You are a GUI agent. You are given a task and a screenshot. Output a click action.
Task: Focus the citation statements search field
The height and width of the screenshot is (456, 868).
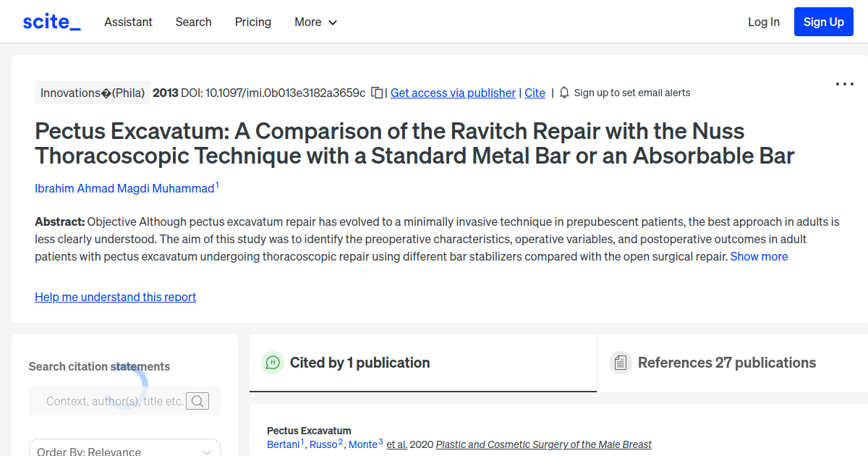114,401
